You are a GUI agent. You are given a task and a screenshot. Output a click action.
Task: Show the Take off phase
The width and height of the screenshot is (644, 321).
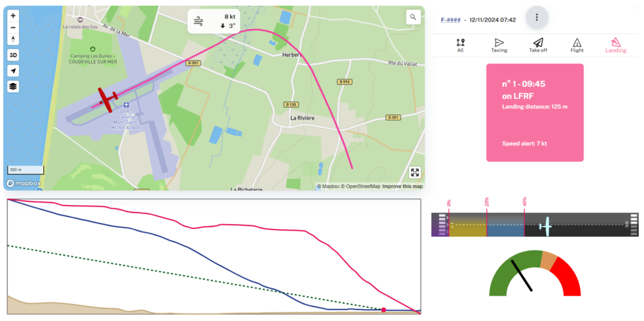tap(538, 45)
